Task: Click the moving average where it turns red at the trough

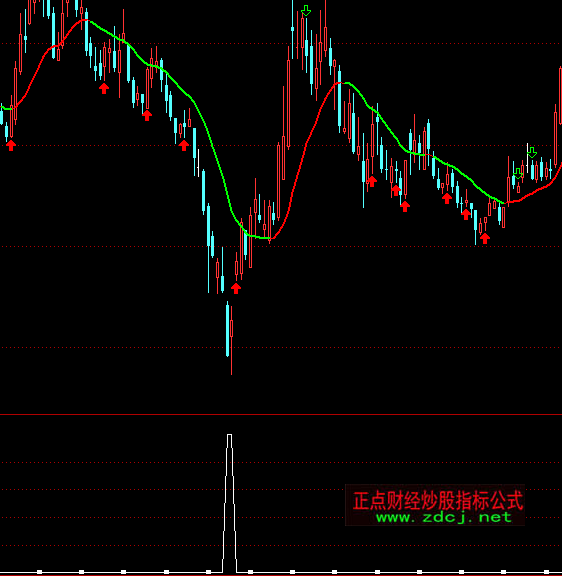Action: point(271,238)
